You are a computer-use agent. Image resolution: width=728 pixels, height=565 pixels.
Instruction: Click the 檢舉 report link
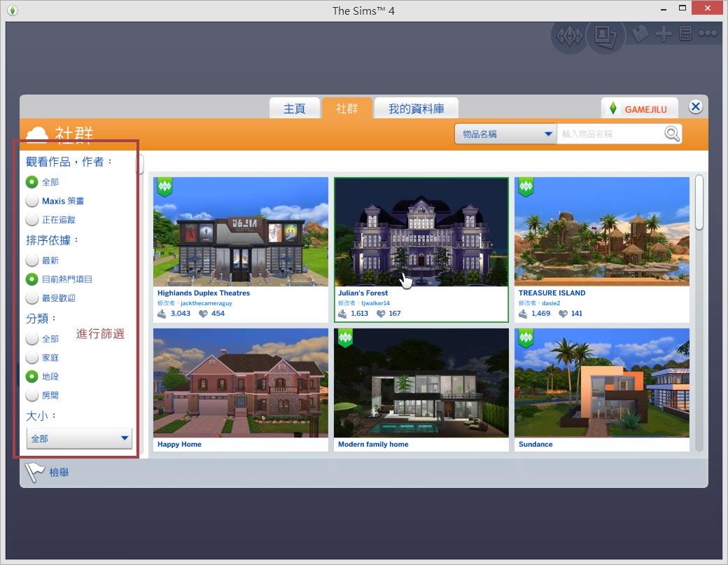59,472
